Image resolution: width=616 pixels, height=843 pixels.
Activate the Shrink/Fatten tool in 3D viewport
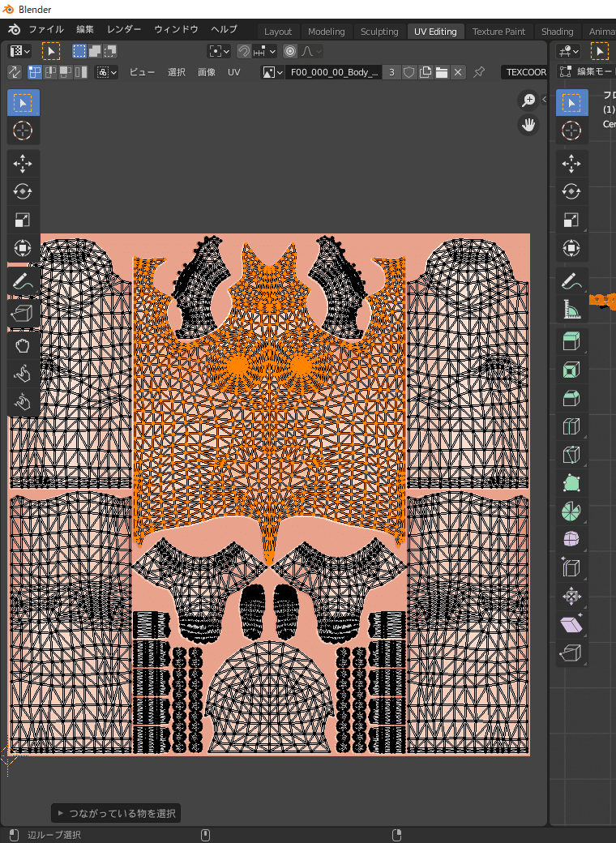(571, 596)
